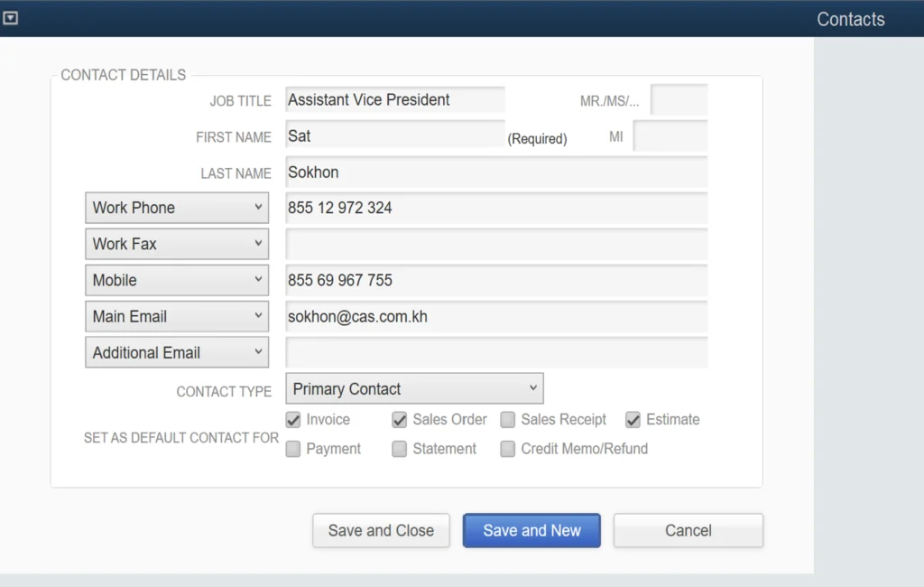The image size is (924, 587).
Task: Click the Cancel button
Action: pos(688,531)
